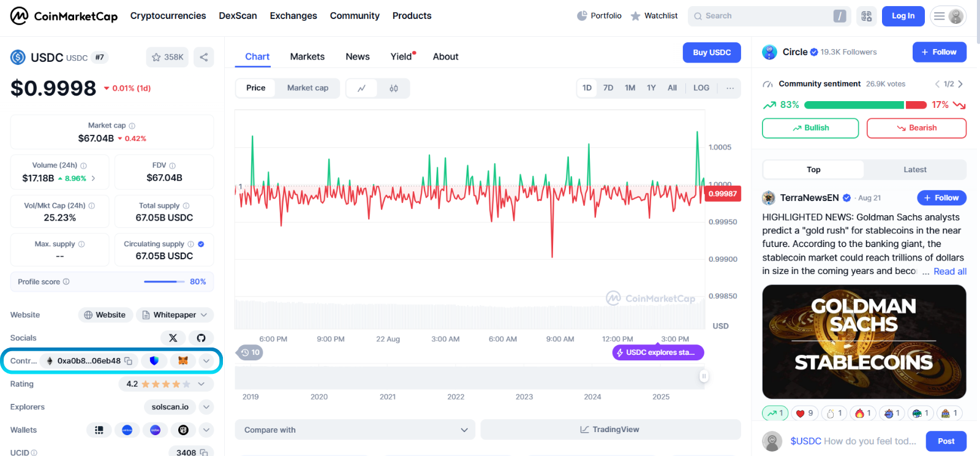The width and height of the screenshot is (980, 456).
Task: Select the first wallet icon in Wallets row
Action: (x=99, y=430)
